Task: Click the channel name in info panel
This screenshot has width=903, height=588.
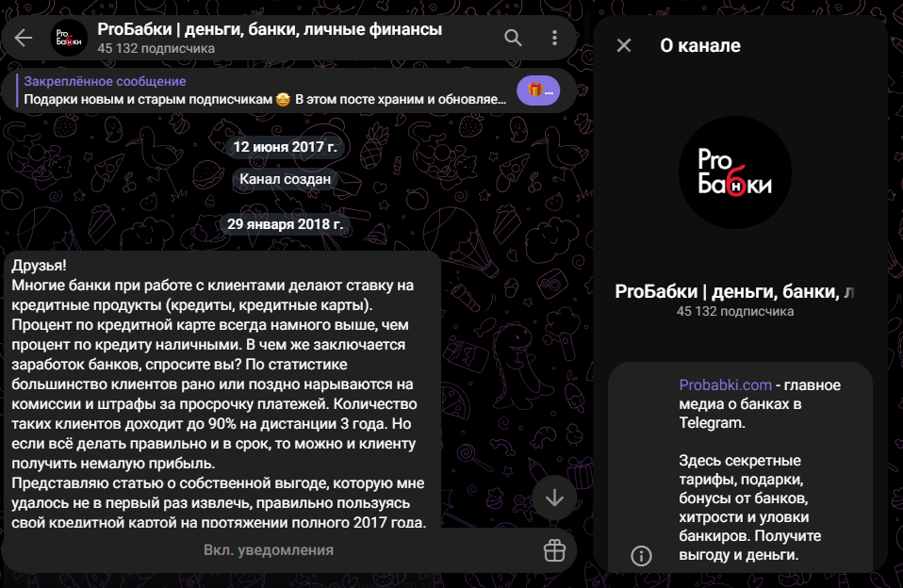Action: (x=734, y=291)
